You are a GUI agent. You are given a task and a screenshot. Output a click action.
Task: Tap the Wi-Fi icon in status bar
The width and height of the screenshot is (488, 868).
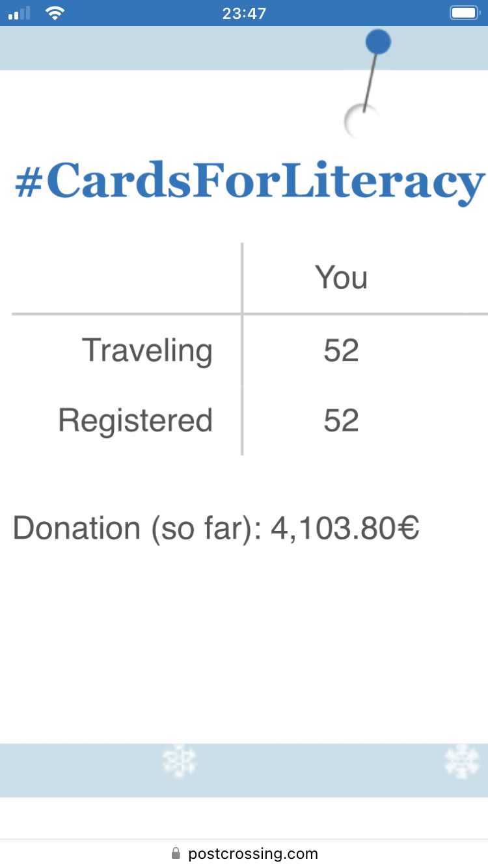click(55, 13)
